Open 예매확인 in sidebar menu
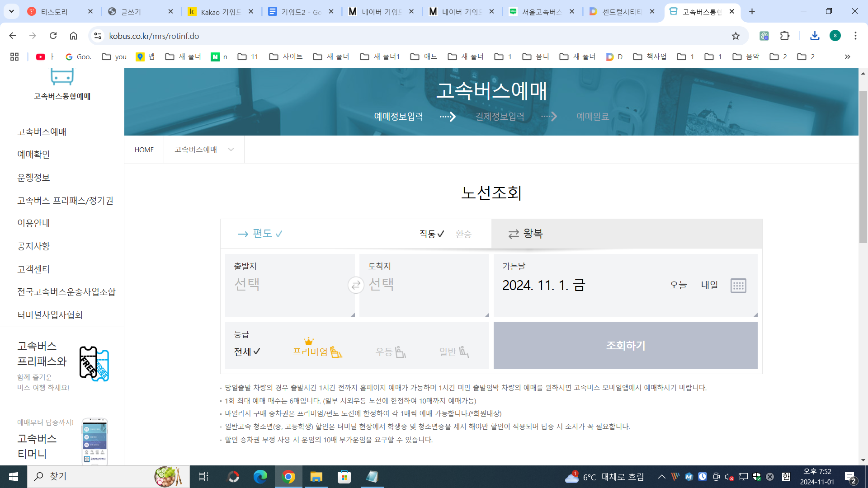This screenshot has width=868, height=488. (x=33, y=155)
